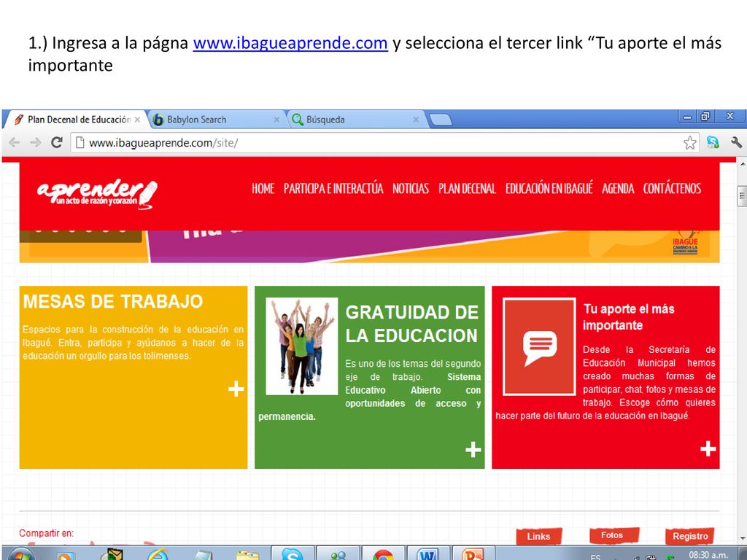Close the Babylon Search tab
Image resolution: width=747 pixels, height=560 pixels.
click(x=276, y=120)
